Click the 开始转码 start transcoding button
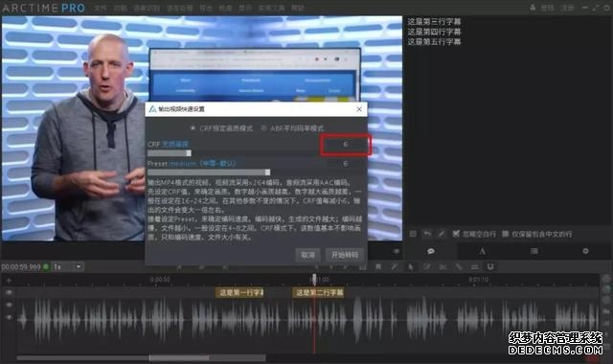This screenshot has width=613, height=364. click(345, 255)
